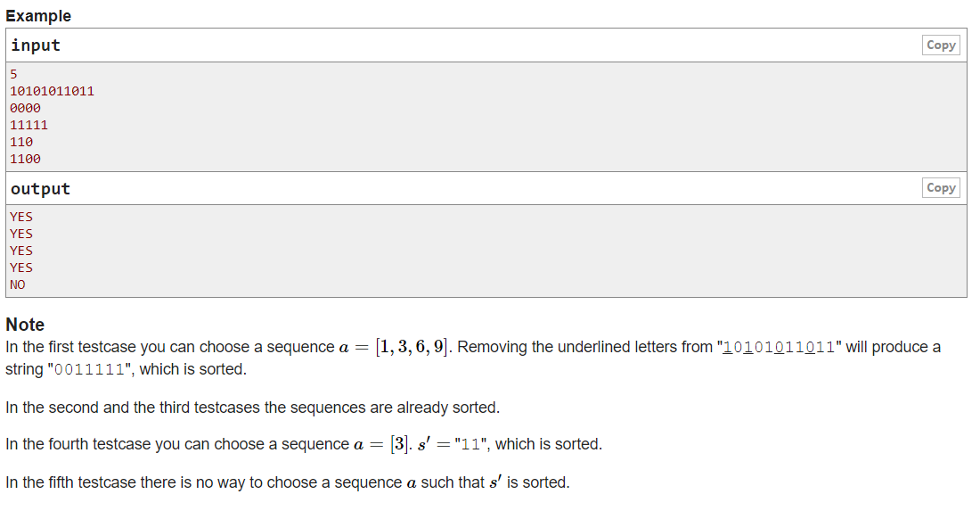Click the last input line "1100"
Screen dimensions: 980x519
[25, 159]
